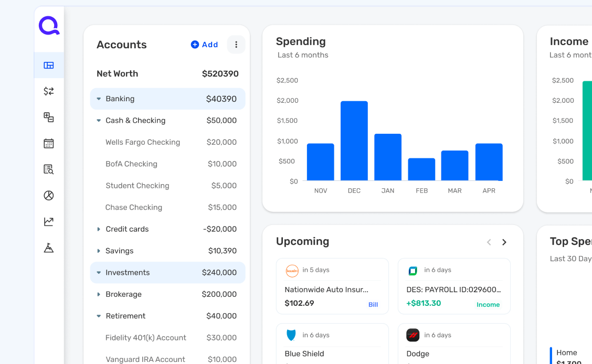Image resolution: width=592 pixels, height=364 pixels.
Task: Select the Spending Plan pie chart icon
Action: (48, 195)
